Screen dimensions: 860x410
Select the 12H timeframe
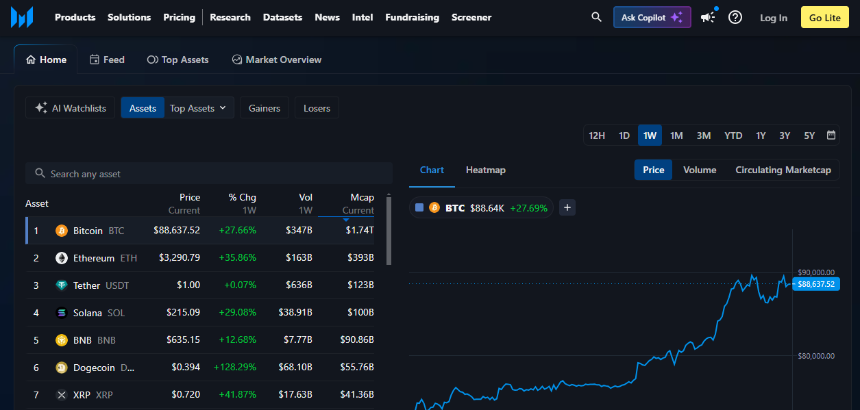[x=597, y=135]
